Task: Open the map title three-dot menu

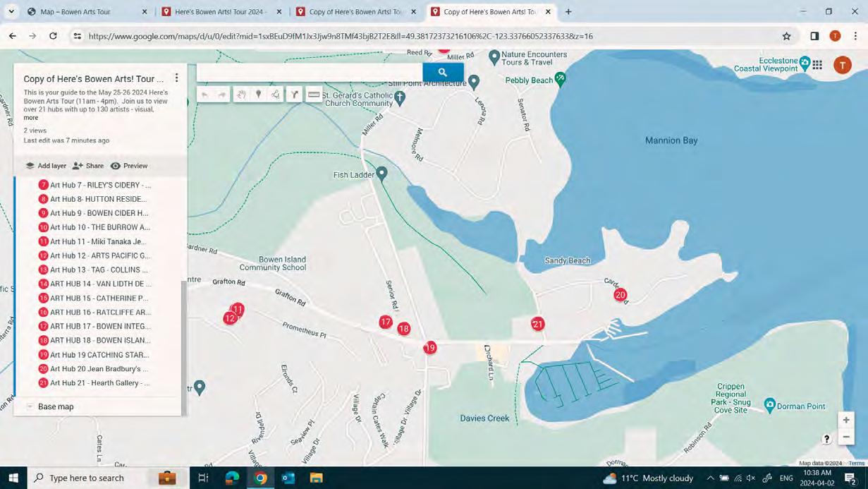Action: [x=176, y=78]
